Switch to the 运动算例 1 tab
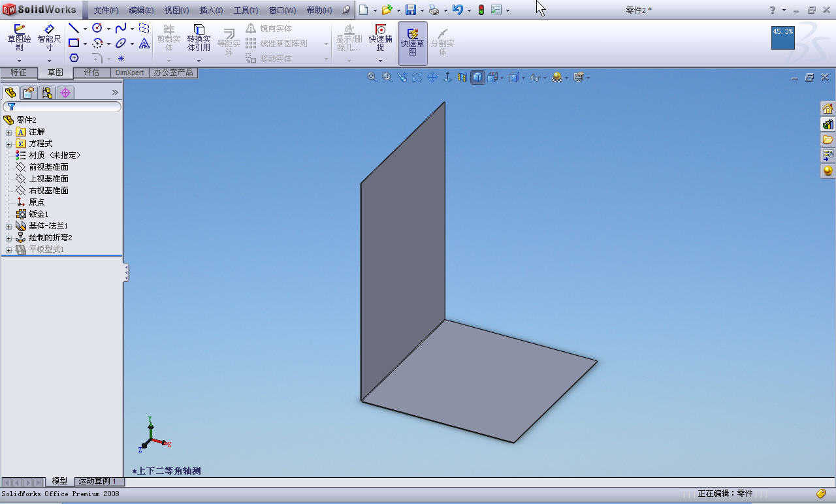836x504 pixels. (x=99, y=481)
